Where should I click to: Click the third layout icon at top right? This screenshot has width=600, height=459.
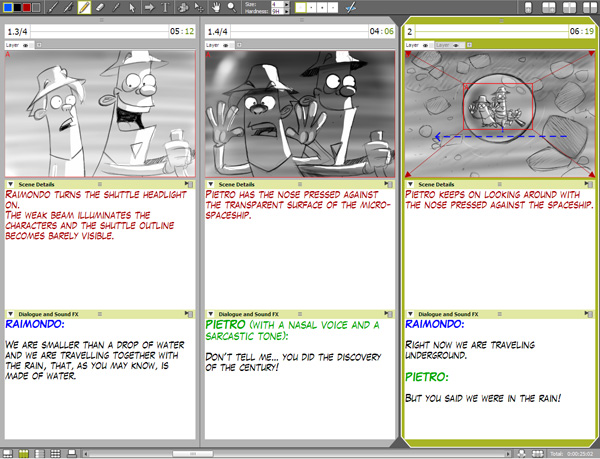[x=569, y=8]
